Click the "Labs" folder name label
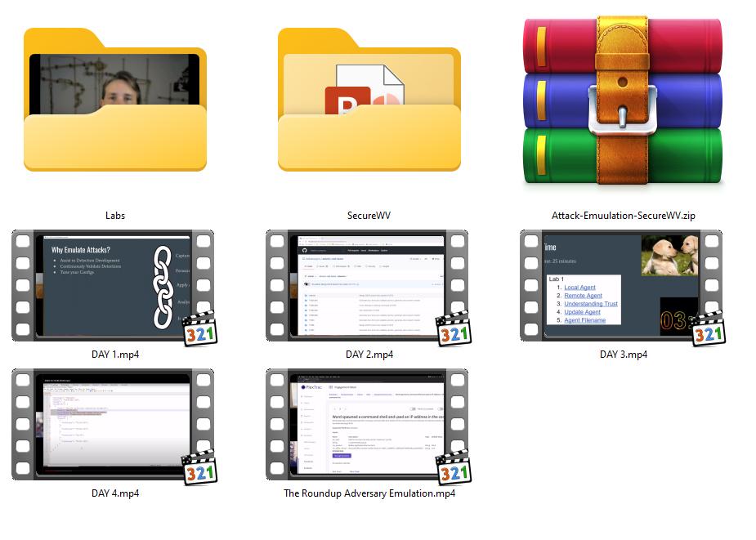756x540 pixels. coord(115,216)
